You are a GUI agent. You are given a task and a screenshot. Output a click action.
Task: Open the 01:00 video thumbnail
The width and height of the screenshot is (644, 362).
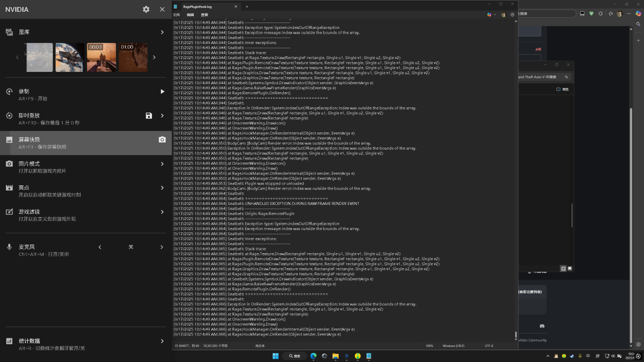click(x=133, y=57)
